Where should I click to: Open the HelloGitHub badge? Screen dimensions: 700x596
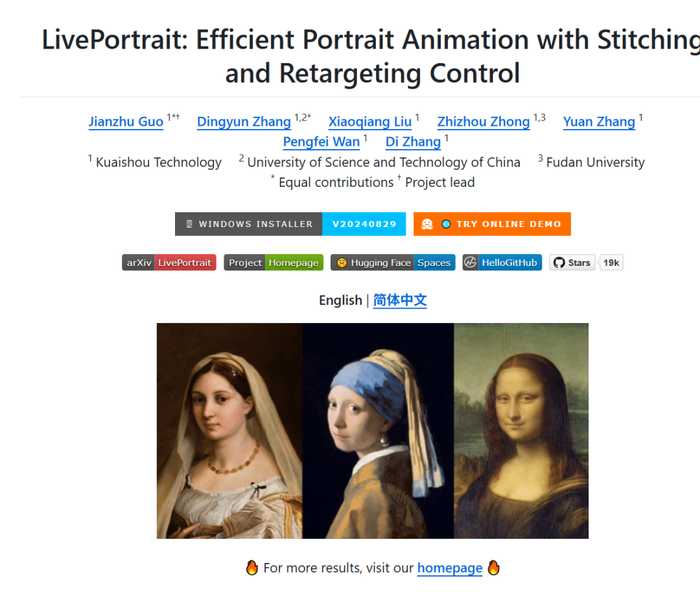[502, 262]
